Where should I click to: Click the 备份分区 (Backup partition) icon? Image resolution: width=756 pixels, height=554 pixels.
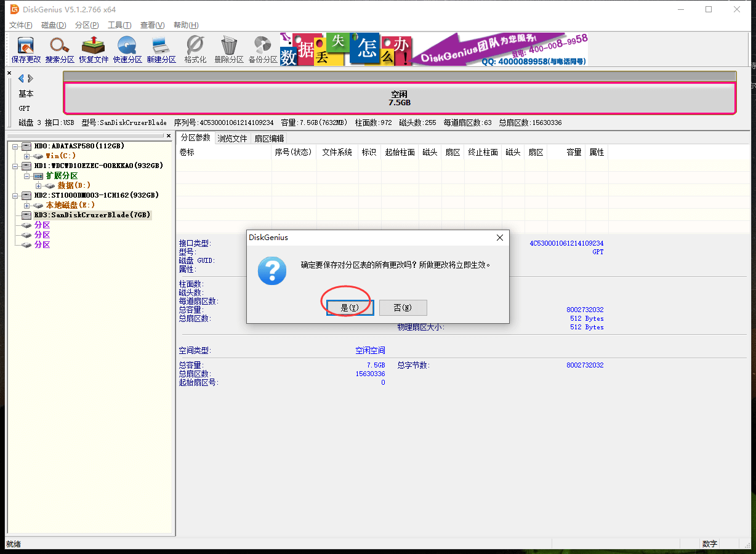point(263,49)
